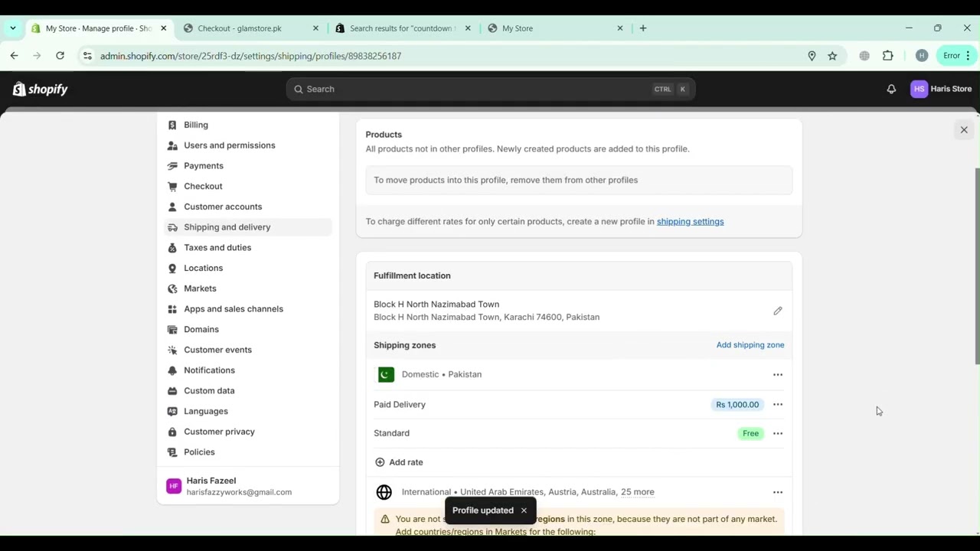Click the 25 more countries link
Image resolution: width=980 pixels, height=551 pixels.
click(637, 492)
